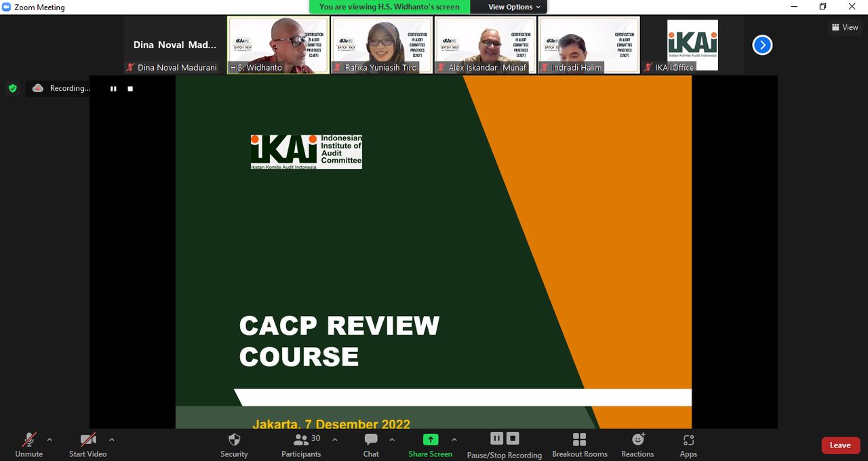Select H.S. Widhanto video thumbnail
Viewport: 868px width, 461px height.
click(278, 45)
